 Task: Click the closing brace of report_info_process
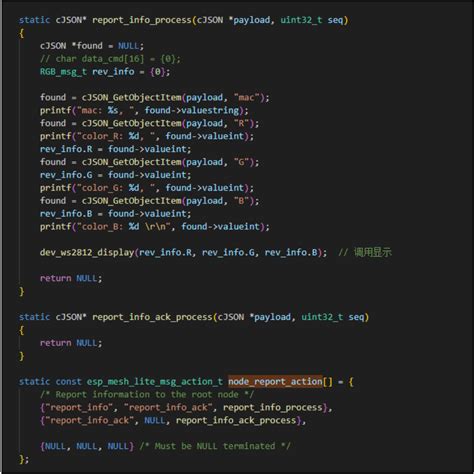[x=22, y=292]
